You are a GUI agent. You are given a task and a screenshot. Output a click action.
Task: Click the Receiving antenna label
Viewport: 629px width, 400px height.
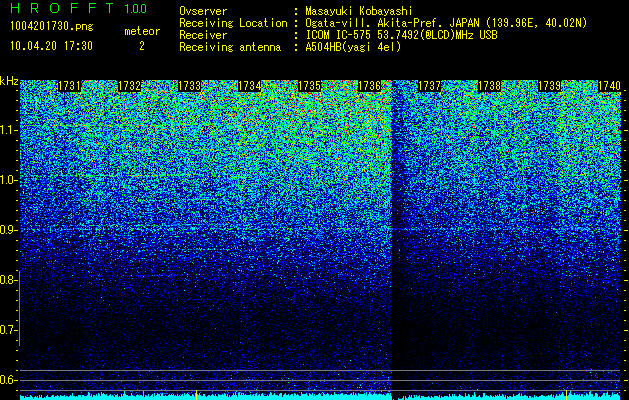tap(230, 47)
